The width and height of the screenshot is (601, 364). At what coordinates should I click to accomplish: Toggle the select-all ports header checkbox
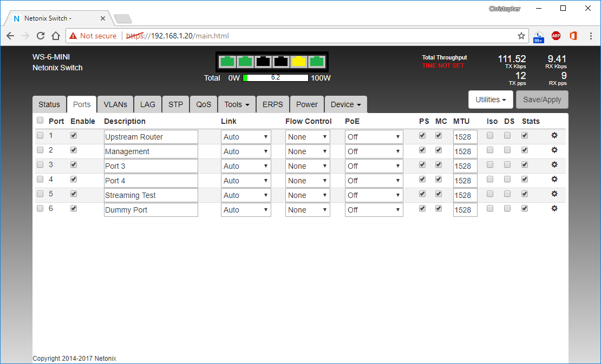[40, 121]
